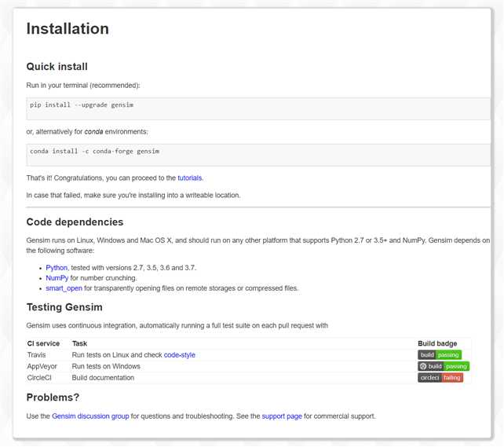Click the CircleCI cell in CI table
The width and height of the screenshot is (504, 447).
pyautogui.click(x=39, y=378)
